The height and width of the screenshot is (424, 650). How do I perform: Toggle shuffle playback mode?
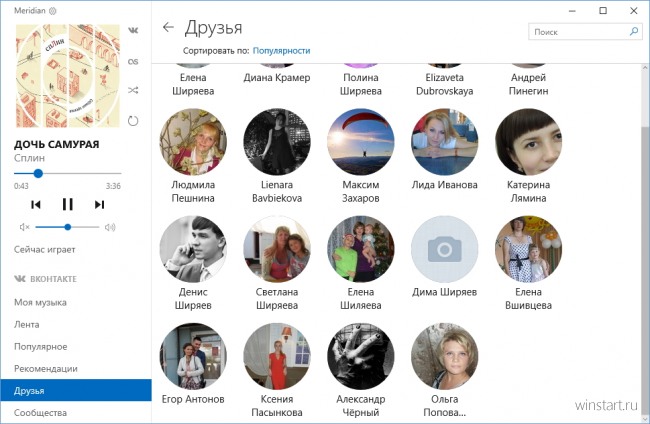[133, 91]
